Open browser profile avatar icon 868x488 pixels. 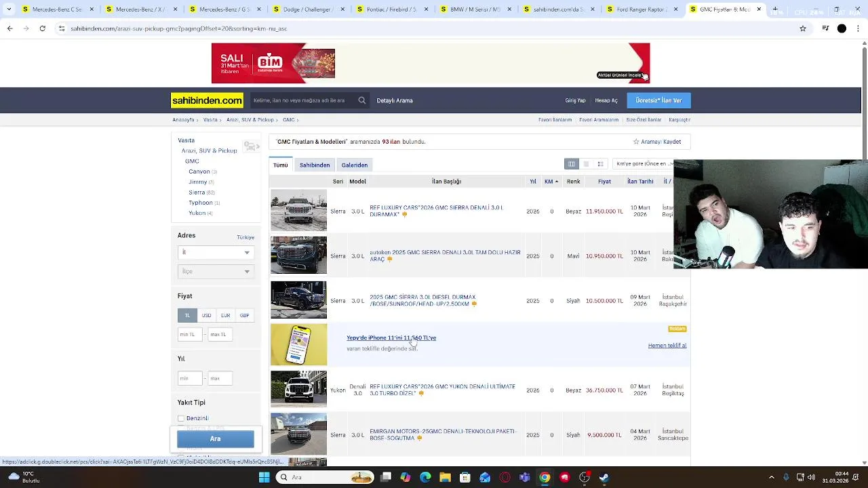pyautogui.click(x=842, y=28)
